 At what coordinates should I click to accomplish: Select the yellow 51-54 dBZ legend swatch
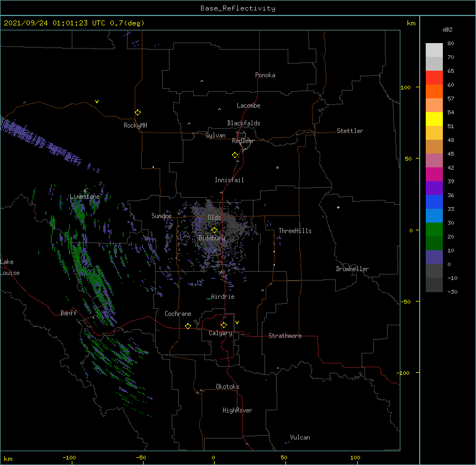pos(434,119)
